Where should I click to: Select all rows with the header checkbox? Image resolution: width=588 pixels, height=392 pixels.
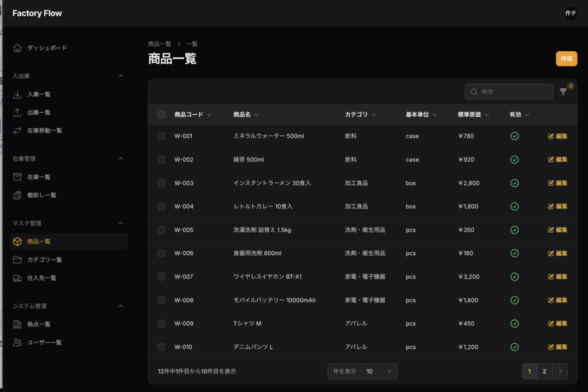coord(161,114)
